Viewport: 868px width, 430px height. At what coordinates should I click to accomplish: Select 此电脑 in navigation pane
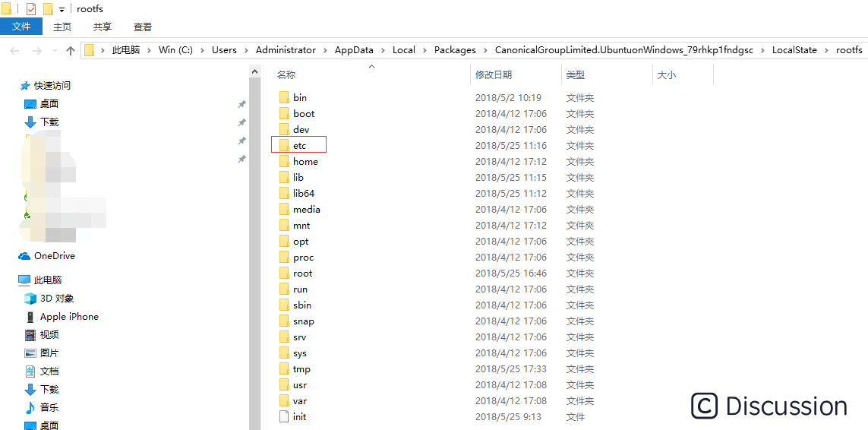click(48, 280)
